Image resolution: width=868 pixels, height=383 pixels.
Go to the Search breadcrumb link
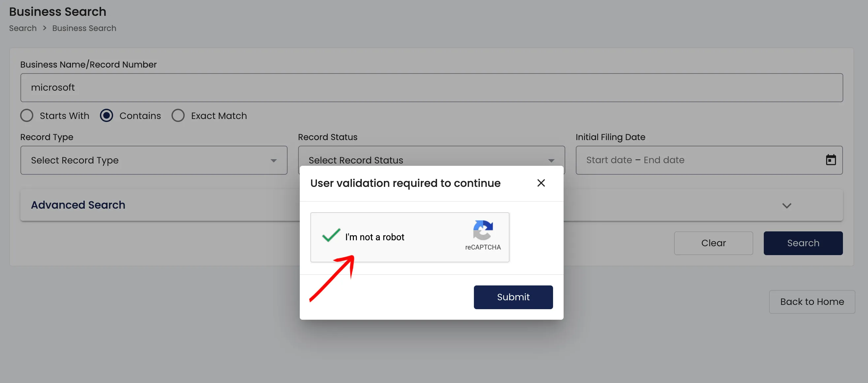tap(23, 28)
